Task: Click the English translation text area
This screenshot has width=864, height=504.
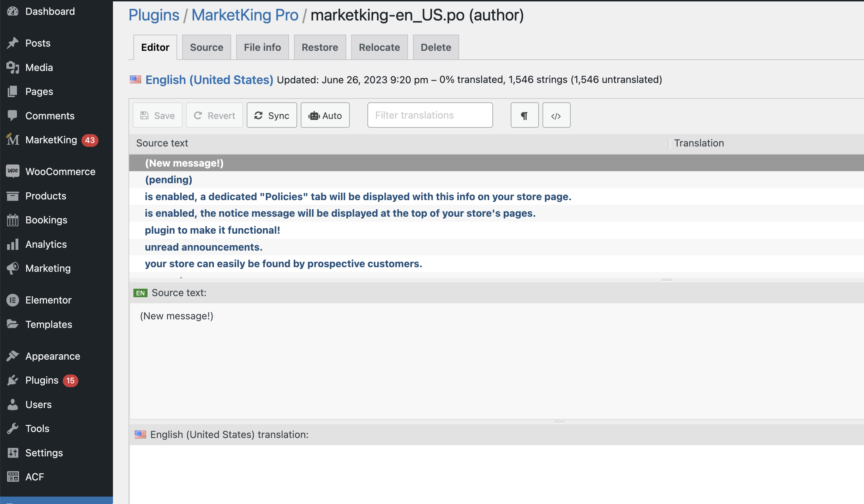Action: pyautogui.click(x=497, y=474)
